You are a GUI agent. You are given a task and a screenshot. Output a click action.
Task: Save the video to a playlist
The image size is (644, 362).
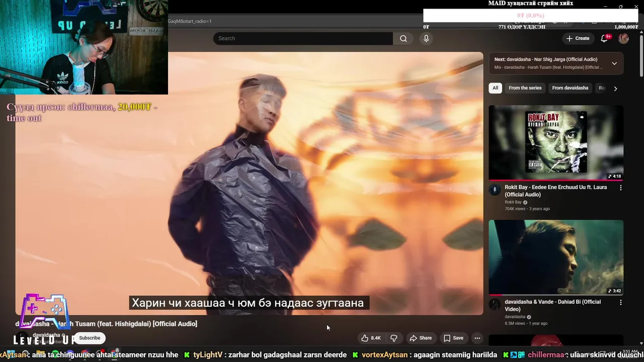point(453,338)
